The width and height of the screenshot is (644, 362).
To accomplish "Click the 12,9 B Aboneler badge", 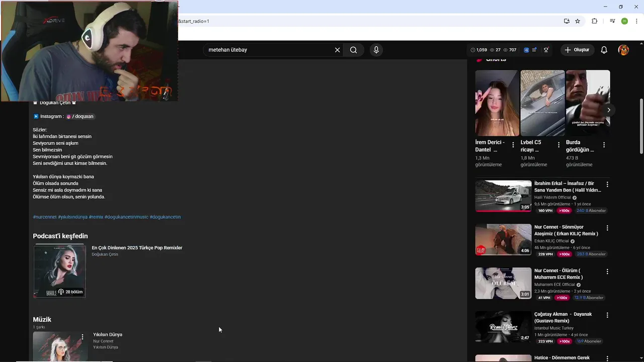I will (589, 298).
